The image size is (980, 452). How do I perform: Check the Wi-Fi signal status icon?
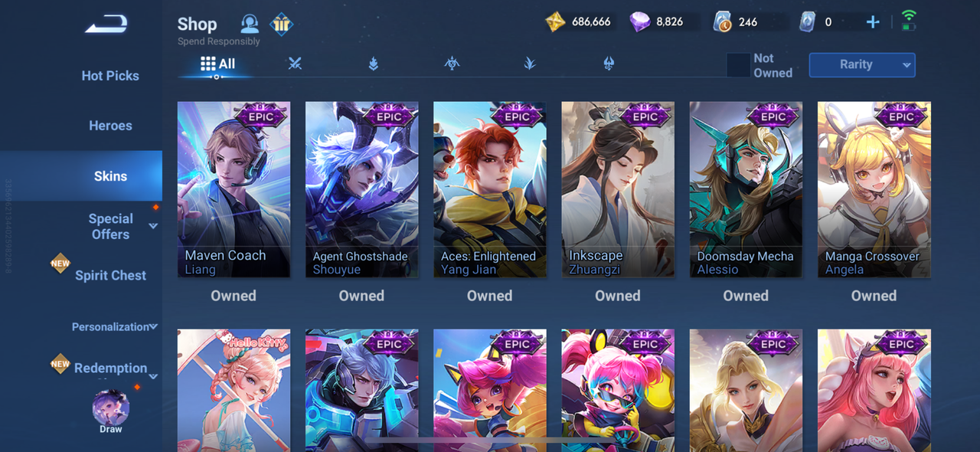[909, 21]
